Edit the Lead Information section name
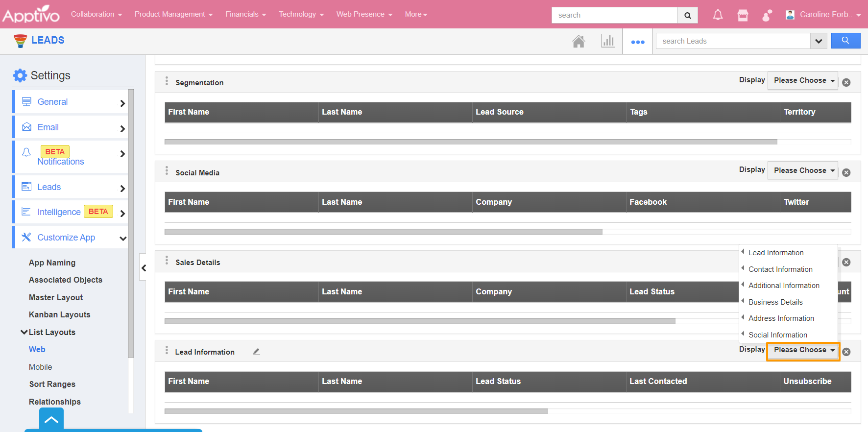 256,352
